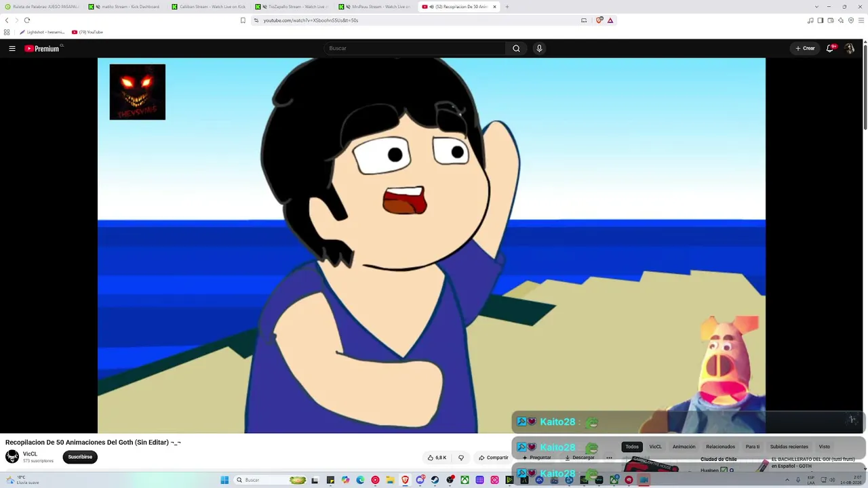Select the Animación filter chip
This screenshot has height=488, width=868.
(x=684, y=447)
